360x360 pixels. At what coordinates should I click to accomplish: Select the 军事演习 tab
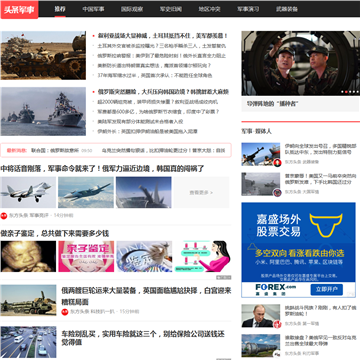coord(248,9)
